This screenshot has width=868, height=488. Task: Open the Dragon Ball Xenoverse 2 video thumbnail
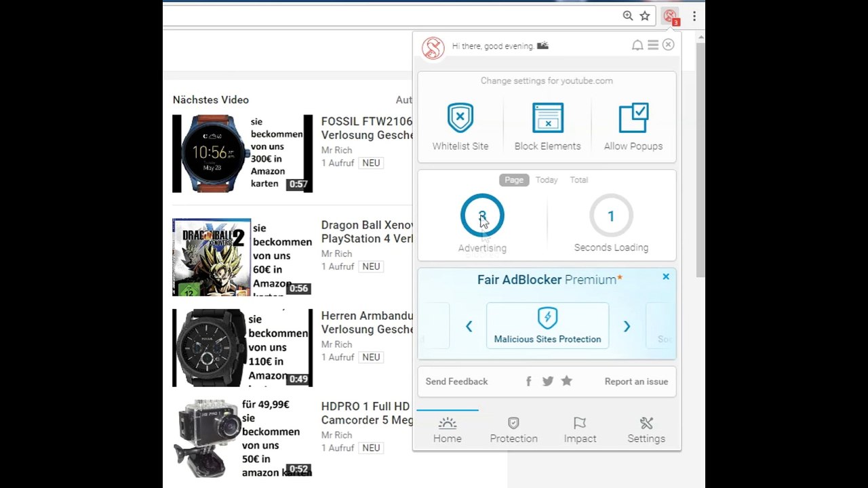pos(243,257)
